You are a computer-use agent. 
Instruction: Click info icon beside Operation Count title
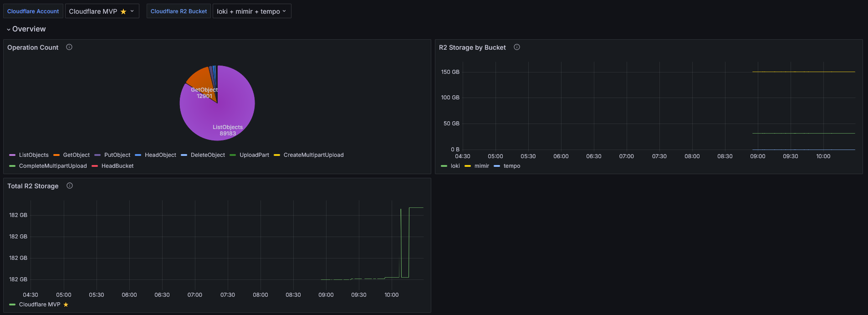click(69, 47)
